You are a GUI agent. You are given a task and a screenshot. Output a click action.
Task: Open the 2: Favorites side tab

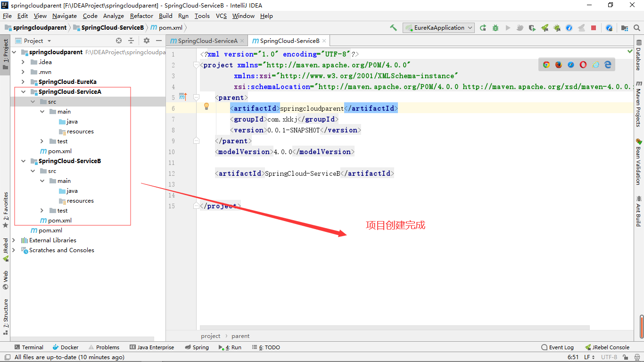tap(5, 210)
